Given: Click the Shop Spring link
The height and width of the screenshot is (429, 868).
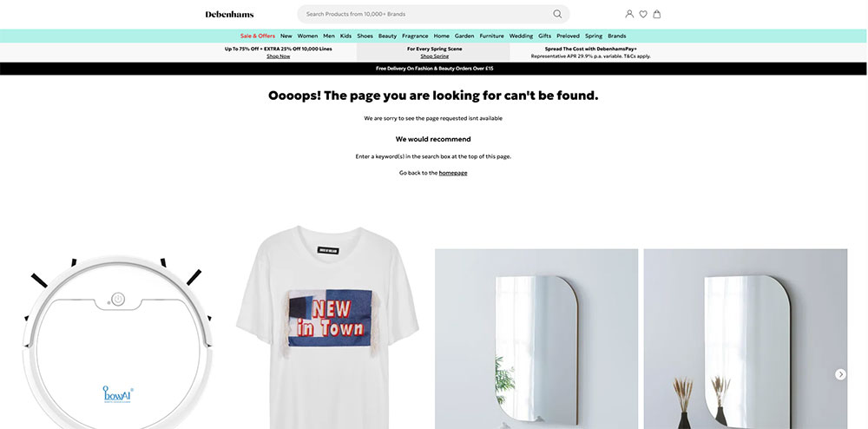Looking at the screenshot, I should (x=435, y=56).
